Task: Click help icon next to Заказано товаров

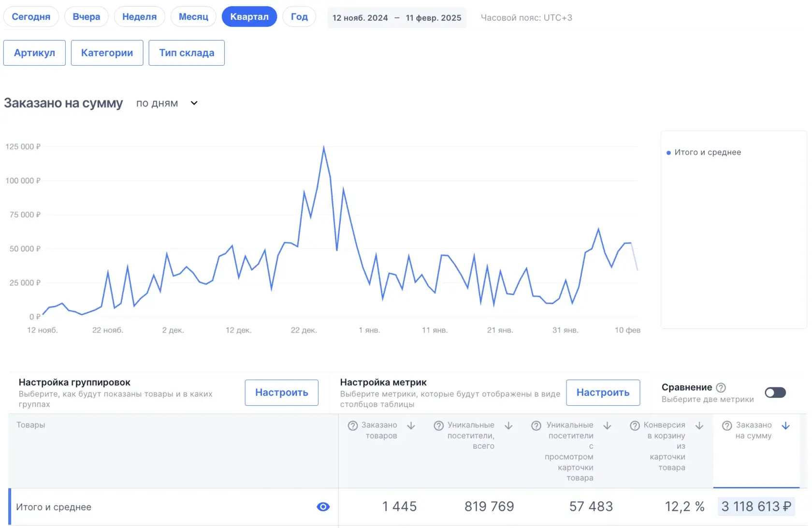Action: point(353,426)
